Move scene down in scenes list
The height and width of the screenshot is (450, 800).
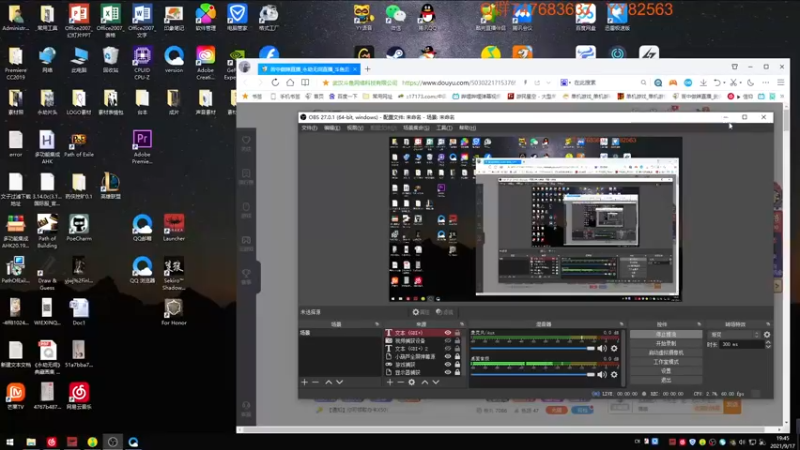(339, 382)
